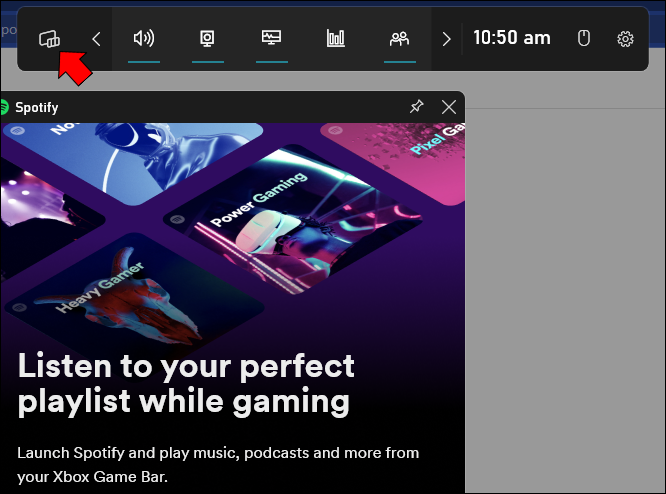Toggle the Performance widget
The width and height of the screenshot is (666, 494).
pos(271,39)
